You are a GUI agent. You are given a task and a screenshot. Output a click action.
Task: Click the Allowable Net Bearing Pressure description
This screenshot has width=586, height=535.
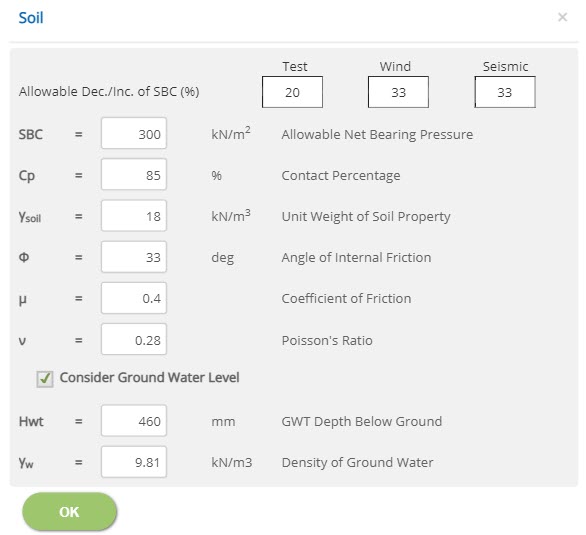tap(377, 134)
